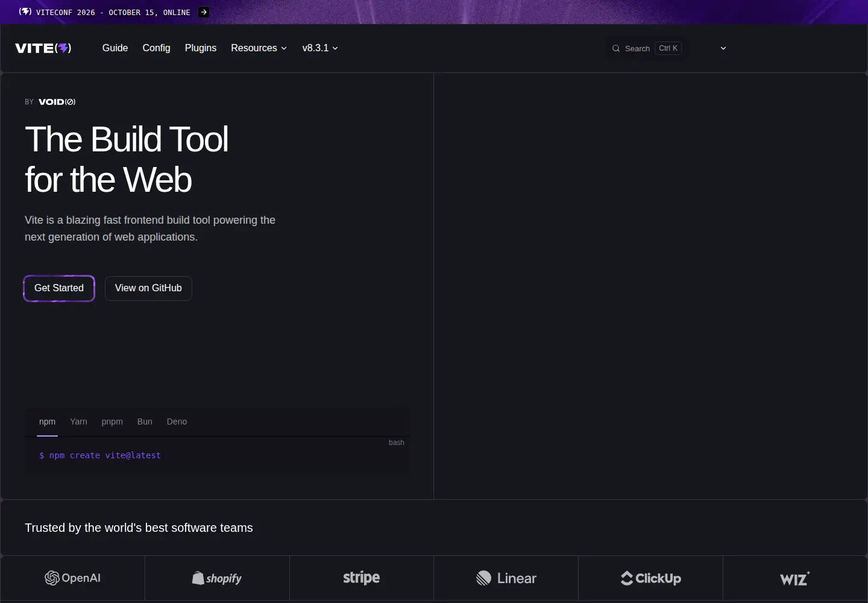Click the Search box

coord(647,48)
